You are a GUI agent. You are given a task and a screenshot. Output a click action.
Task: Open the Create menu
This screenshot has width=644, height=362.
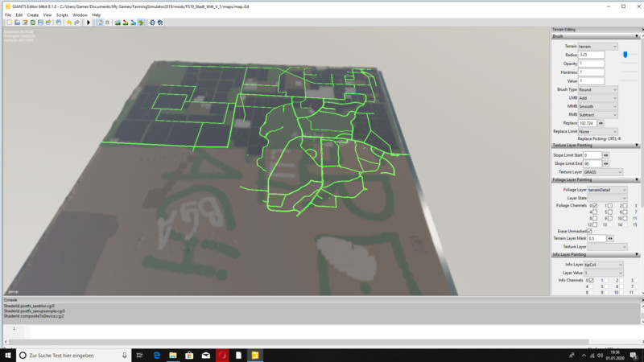click(33, 14)
